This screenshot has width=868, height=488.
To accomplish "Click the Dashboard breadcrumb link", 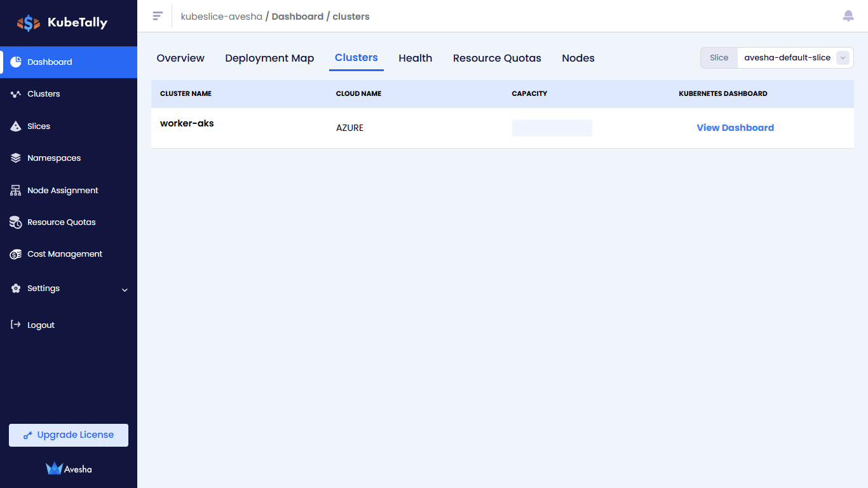I will tap(297, 17).
